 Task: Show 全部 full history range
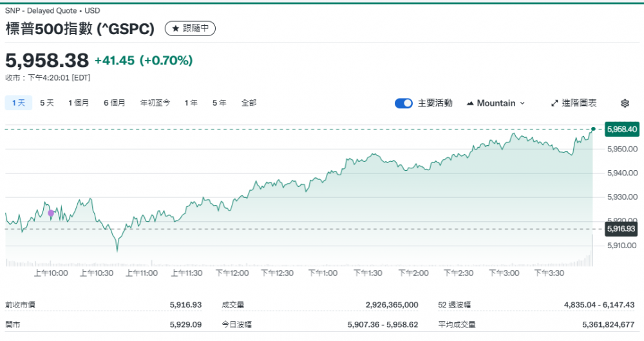click(249, 102)
